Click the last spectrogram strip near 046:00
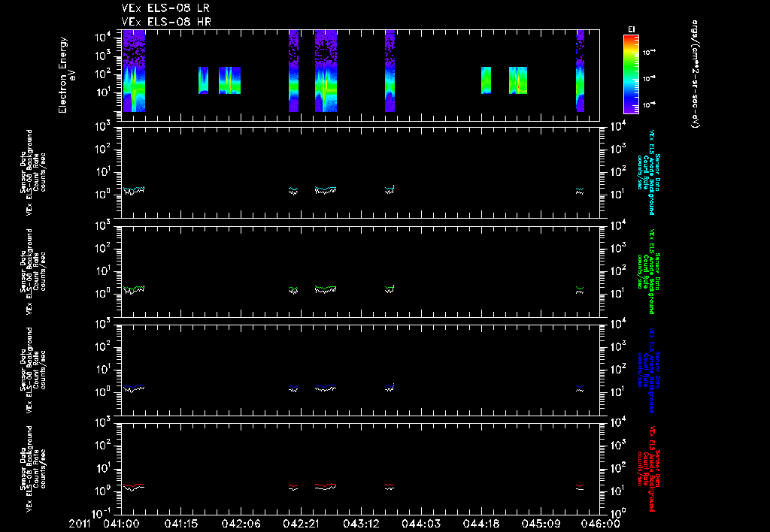This screenshot has height=532, width=770. coord(580,71)
